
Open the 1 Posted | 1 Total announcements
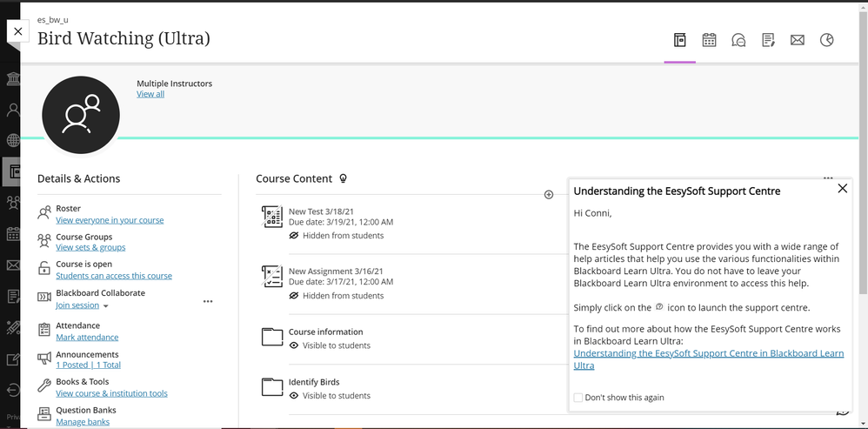(x=88, y=365)
